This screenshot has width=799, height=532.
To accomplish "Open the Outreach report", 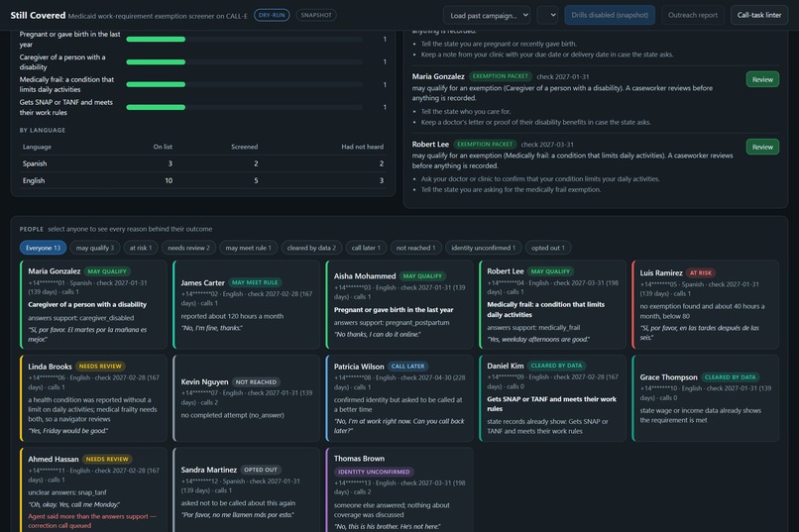I will click(693, 15).
